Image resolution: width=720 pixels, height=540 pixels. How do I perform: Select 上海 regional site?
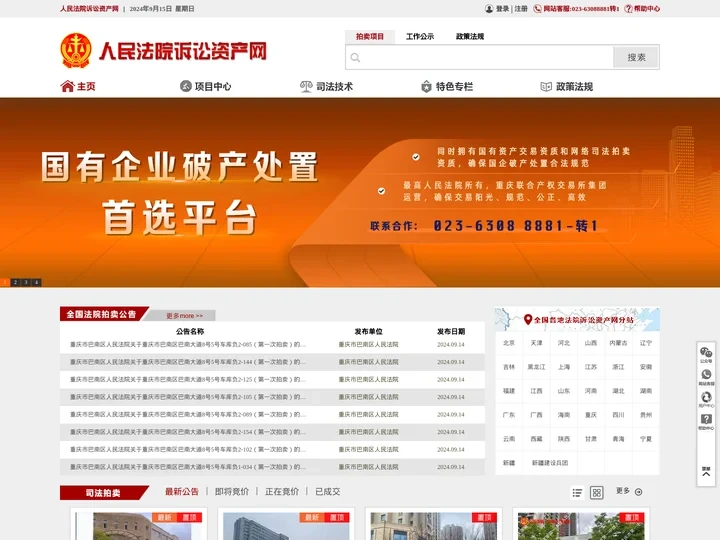coord(564,367)
